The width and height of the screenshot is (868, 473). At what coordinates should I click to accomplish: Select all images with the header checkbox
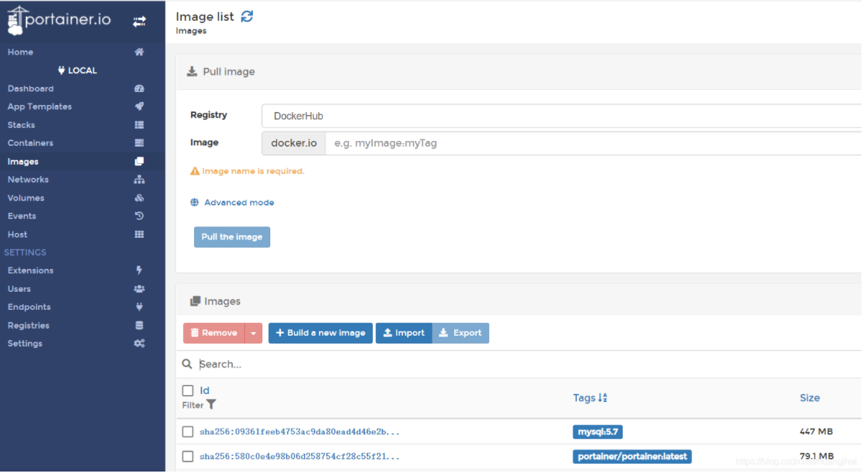(188, 390)
